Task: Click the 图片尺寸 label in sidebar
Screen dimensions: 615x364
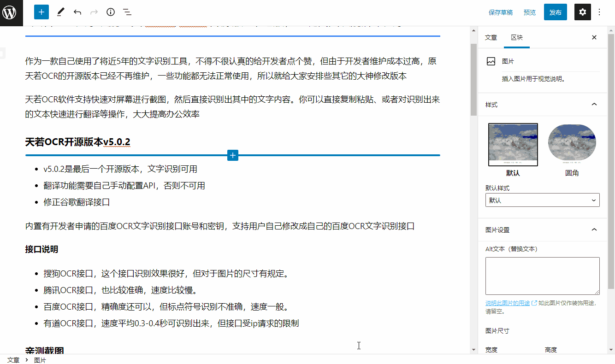Action: point(497,331)
